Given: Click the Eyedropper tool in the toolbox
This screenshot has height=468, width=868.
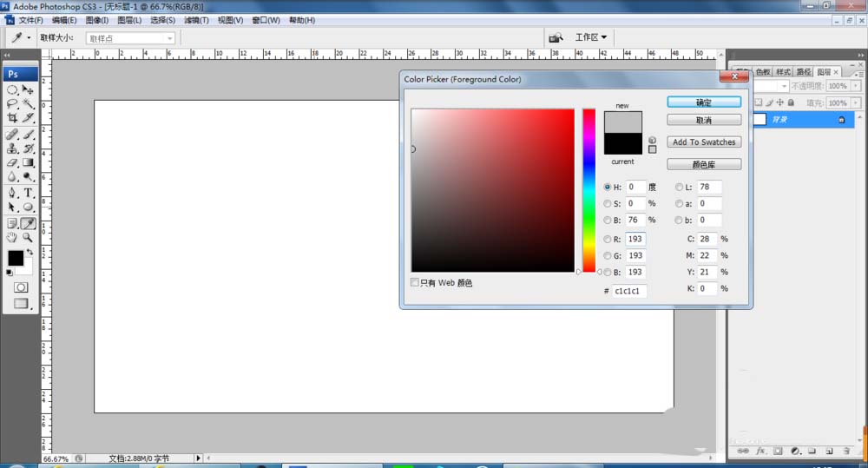Looking at the screenshot, I should pos(28,223).
